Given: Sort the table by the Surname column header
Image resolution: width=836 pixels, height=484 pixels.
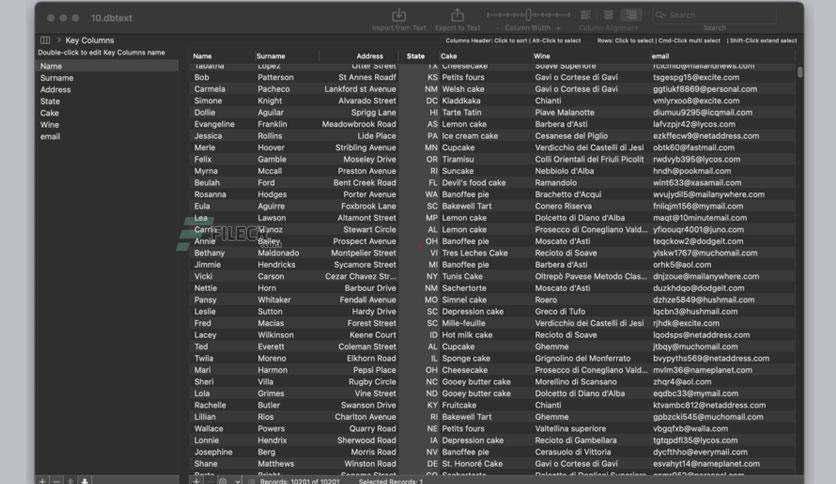Looking at the screenshot, I should (270, 56).
